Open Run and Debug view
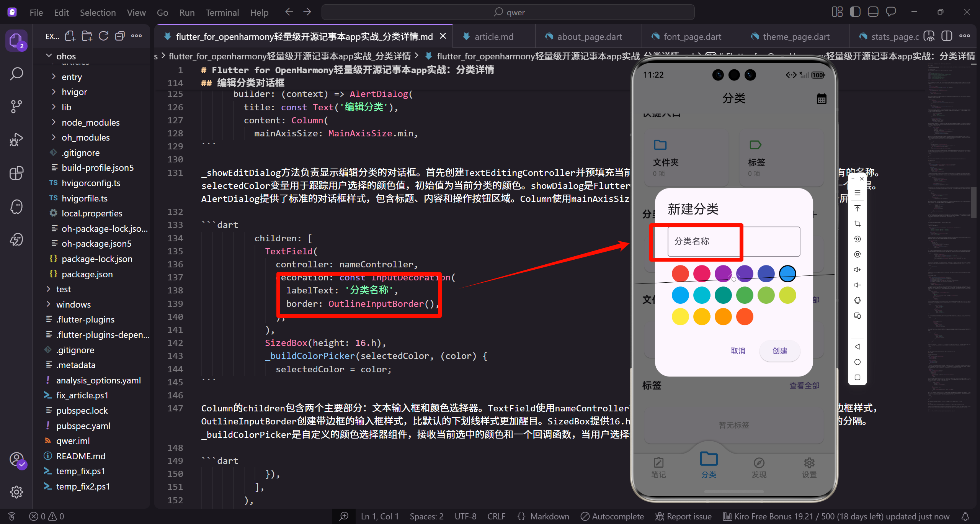Image resolution: width=980 pixels, height=524 pixels. (x=16, y=140)
